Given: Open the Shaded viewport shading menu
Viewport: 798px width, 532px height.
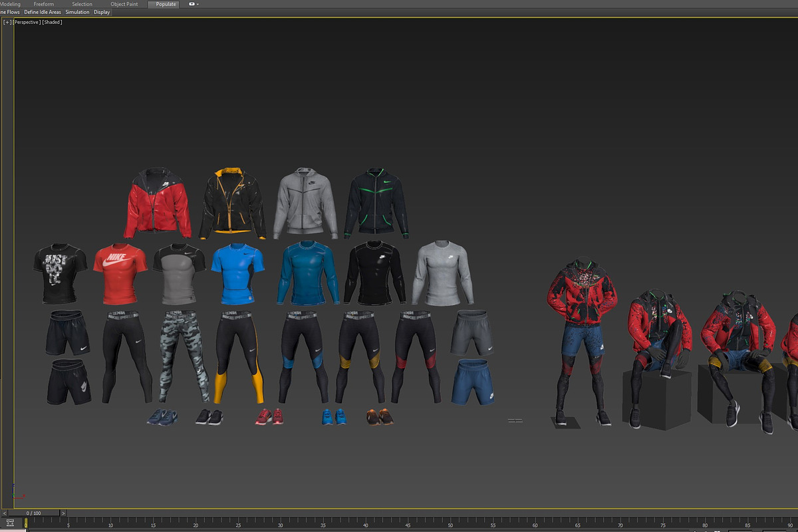Looking at the screenshot, I should [x=52, y=22].
